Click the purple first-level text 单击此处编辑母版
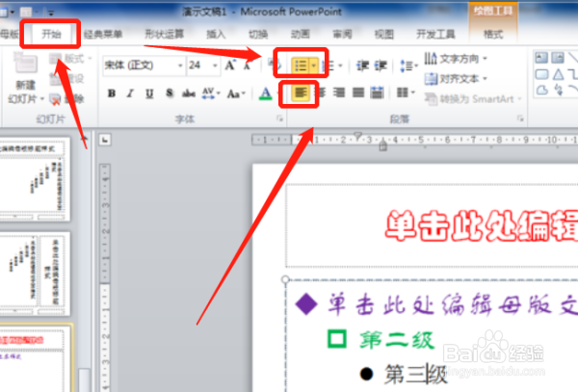 pyautogui.click(x=453, y=304)
